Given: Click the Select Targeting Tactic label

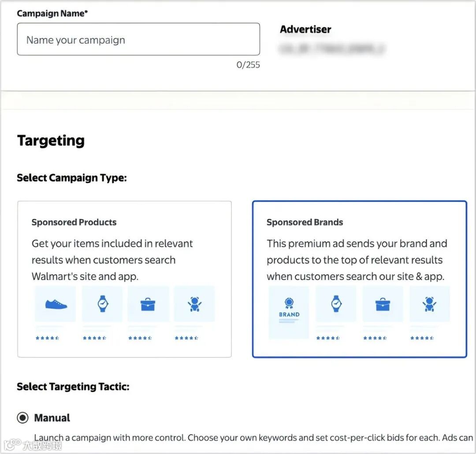Looking at the screenshot, I should (x=73, y=387).
